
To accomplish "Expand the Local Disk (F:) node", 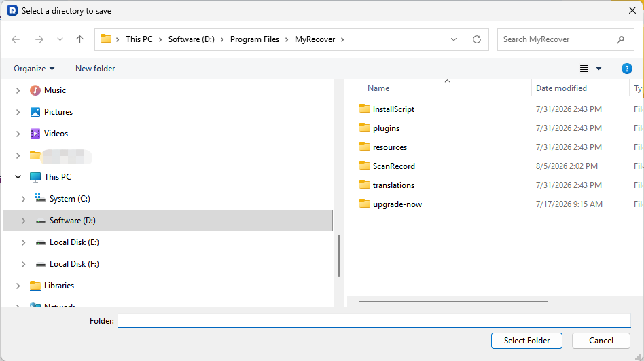I will click(x=23, y=264).
